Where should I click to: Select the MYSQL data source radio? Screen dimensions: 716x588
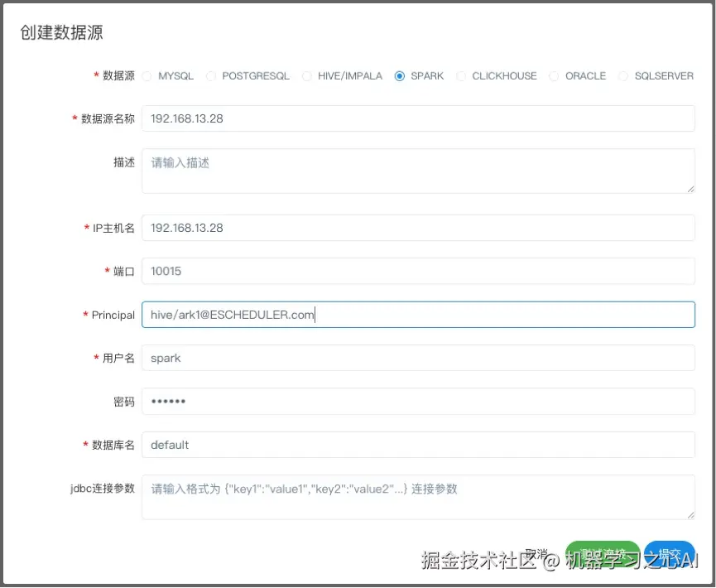(x=147, y=76)
